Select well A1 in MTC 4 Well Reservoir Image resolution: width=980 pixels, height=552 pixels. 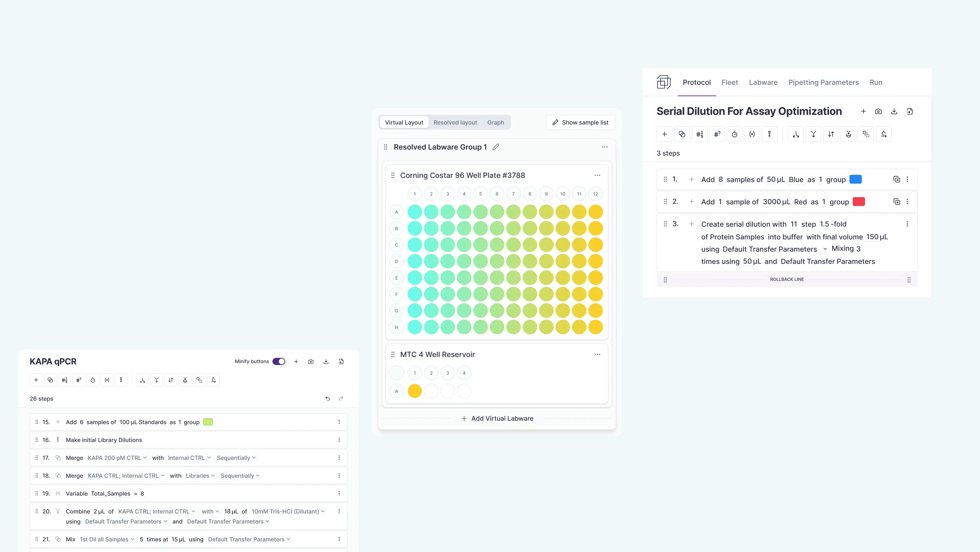click(x=414, y=391)
